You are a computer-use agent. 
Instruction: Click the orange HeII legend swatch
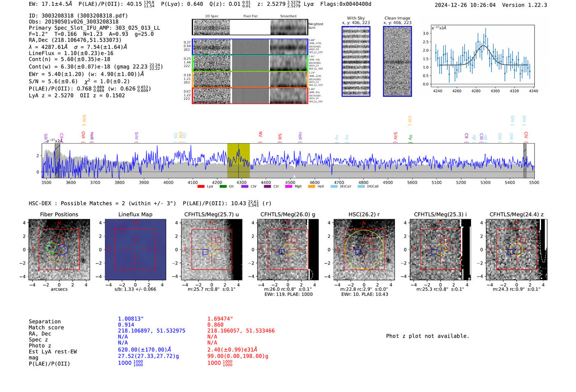point(311,187)
